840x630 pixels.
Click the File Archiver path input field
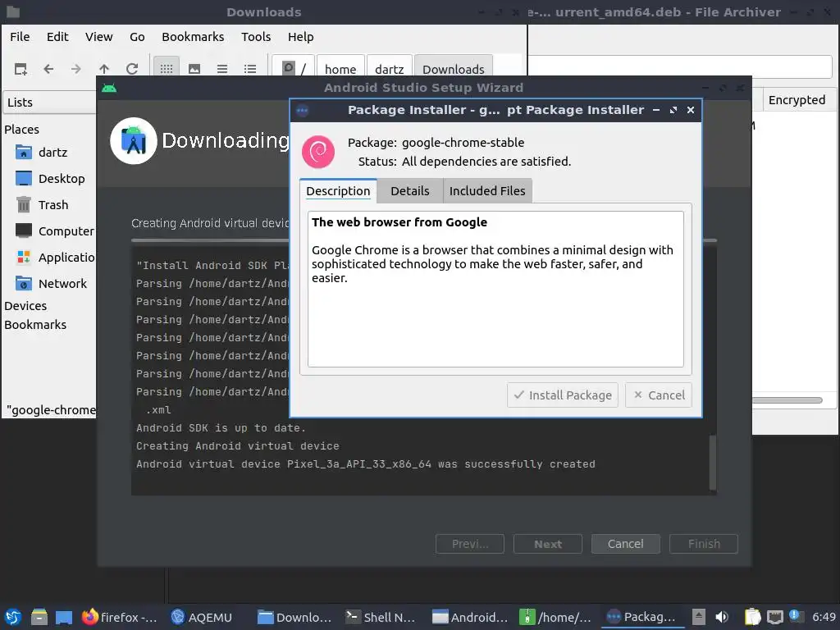680,66
